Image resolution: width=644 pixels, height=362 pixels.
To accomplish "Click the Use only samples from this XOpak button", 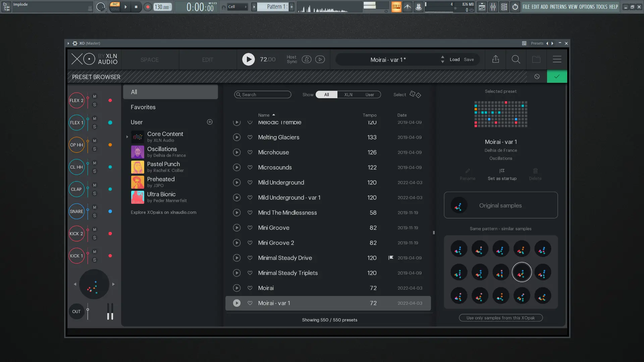I will click(500, 317).
